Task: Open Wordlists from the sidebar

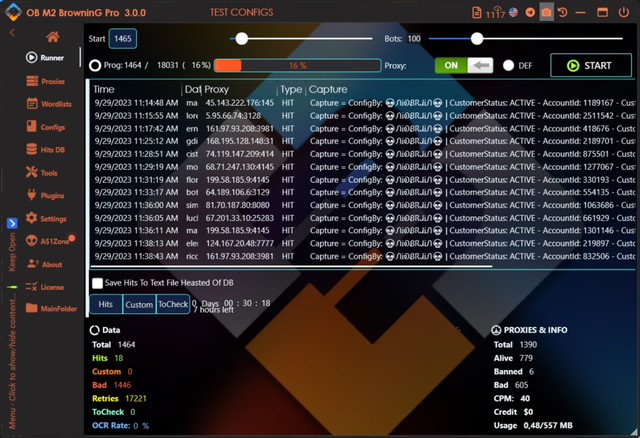Action: point(49,104)
